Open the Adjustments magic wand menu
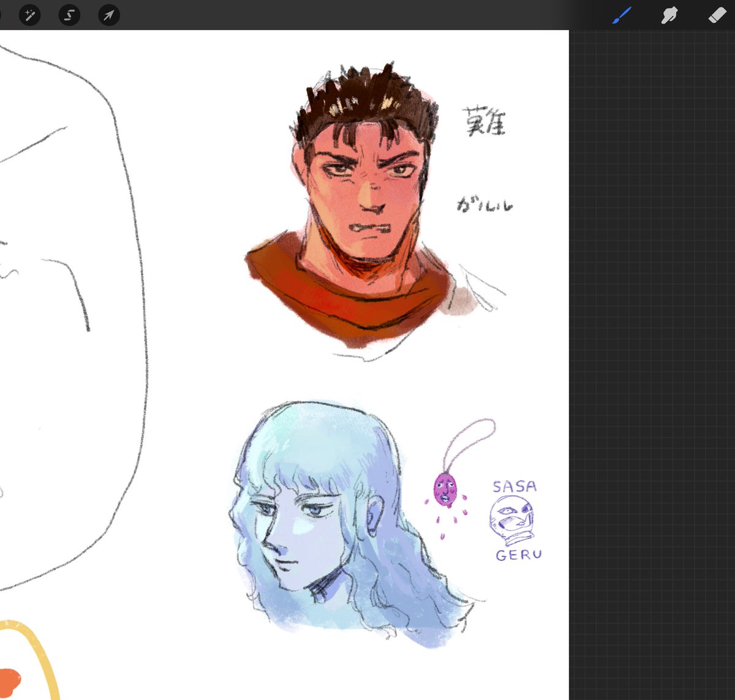 pyautogui.click(x=29, y=15)
